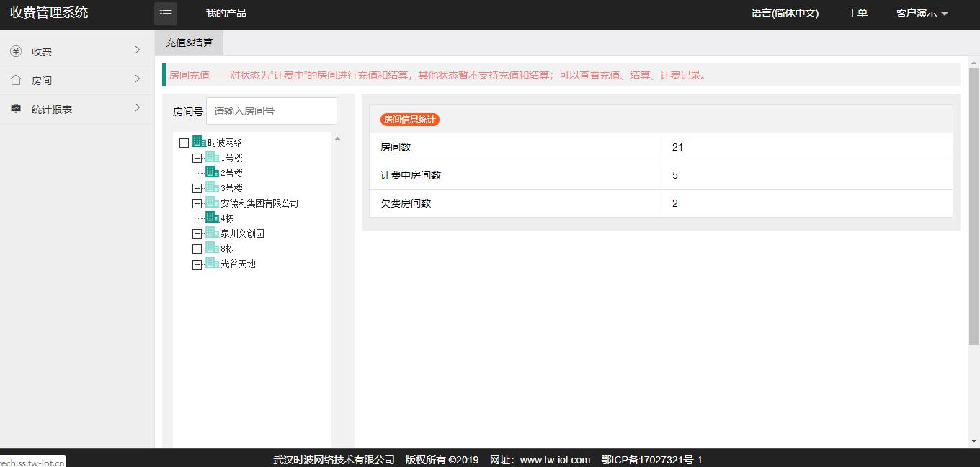Open the 工单 link
The height and width of the screenshot is (467, 980).
click(x=857, y=14)
